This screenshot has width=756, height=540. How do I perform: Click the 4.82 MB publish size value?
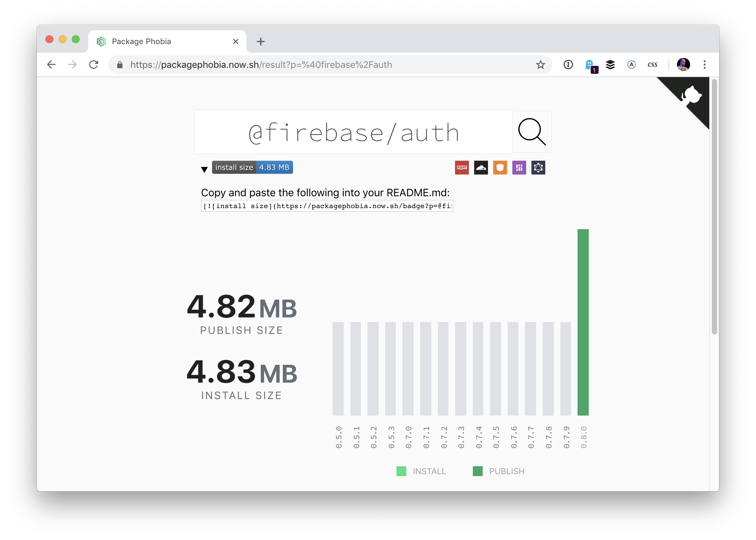[242, 306]
